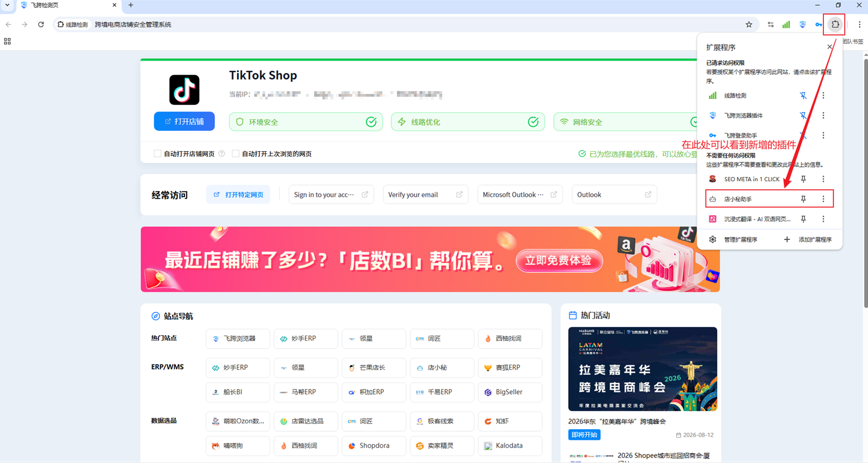Screen dimensions: 868x463
Task: Open the Extensions puzzle icon in toolbar
Action: 835,24
